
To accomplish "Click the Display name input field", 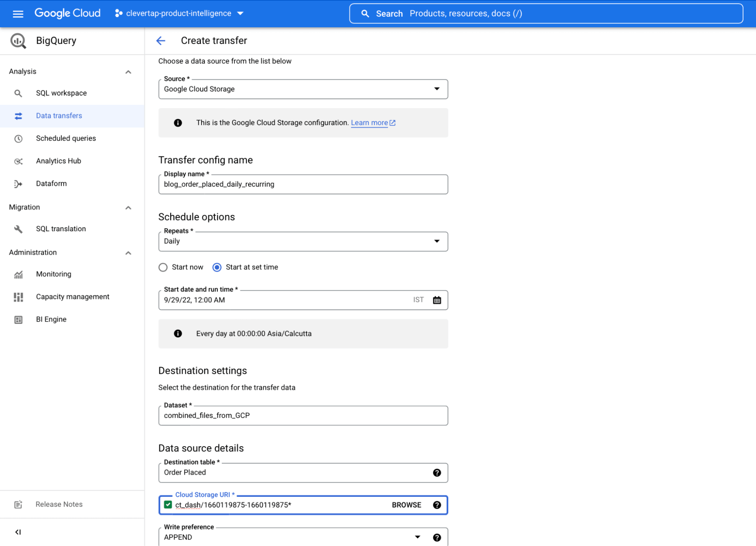I will (303, 184).
